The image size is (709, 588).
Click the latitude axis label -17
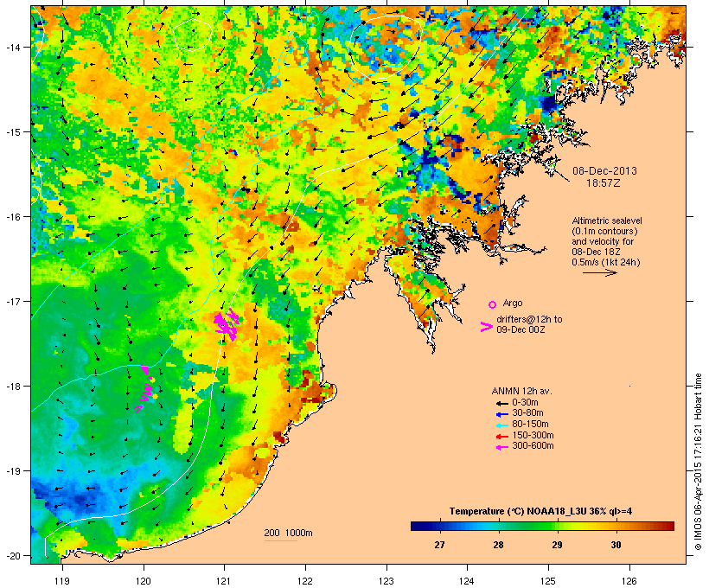coord(12,301)
